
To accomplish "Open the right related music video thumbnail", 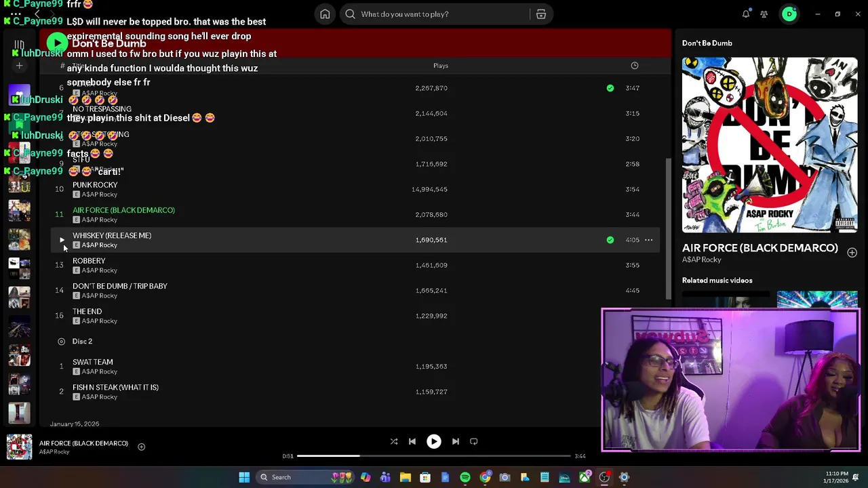I will tap(817, 300).
